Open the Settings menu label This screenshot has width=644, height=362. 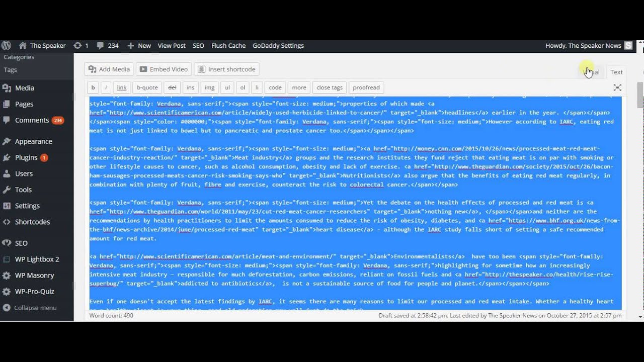click(x=27, y=206)
